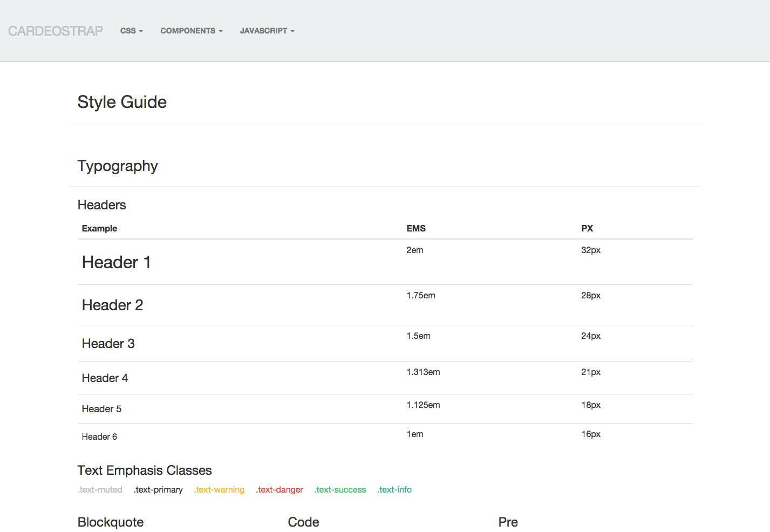
Task: Click the 1.125em value cell
Action: coord(424,405)
